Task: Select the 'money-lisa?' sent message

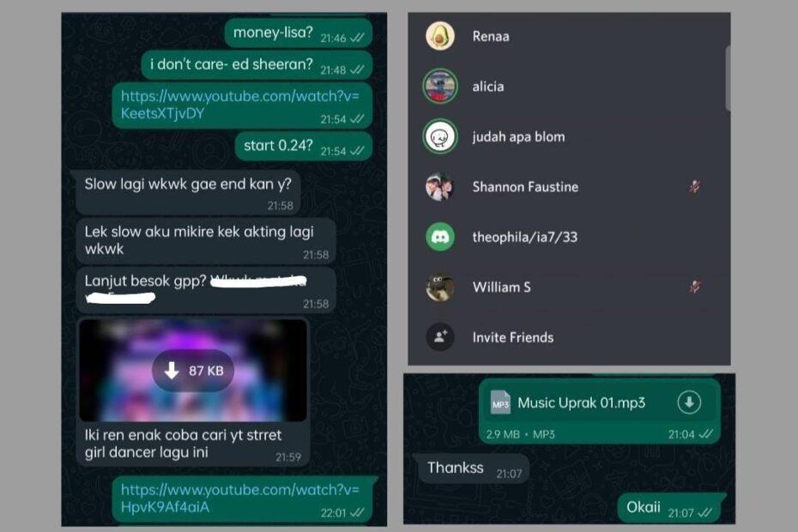Action: coord(299,33)
